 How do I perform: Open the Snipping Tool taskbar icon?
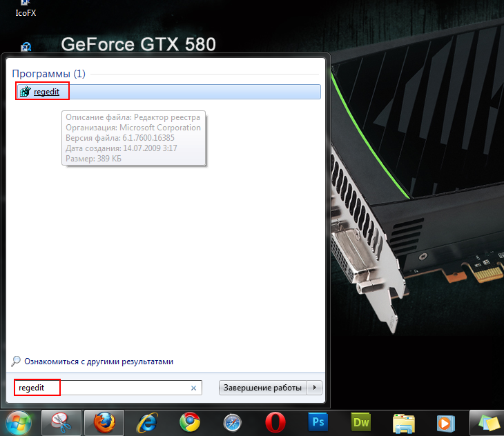point(61,423)
